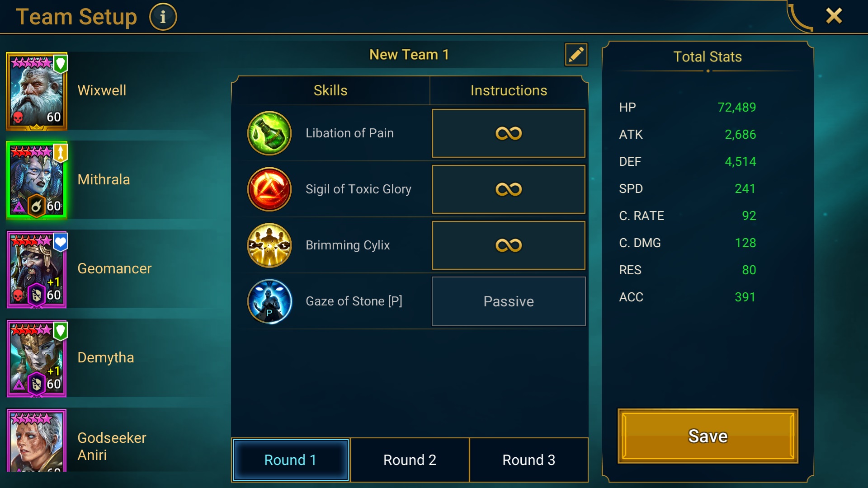
Task: Choose Mithrala champion portrait
Action: click(x=37, y=180)
